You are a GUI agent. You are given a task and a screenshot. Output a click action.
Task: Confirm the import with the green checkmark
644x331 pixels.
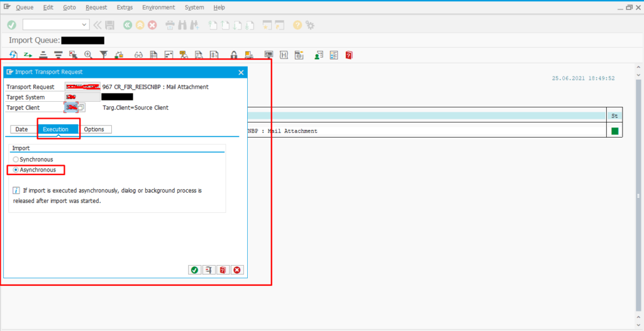(x=195, y=270)
